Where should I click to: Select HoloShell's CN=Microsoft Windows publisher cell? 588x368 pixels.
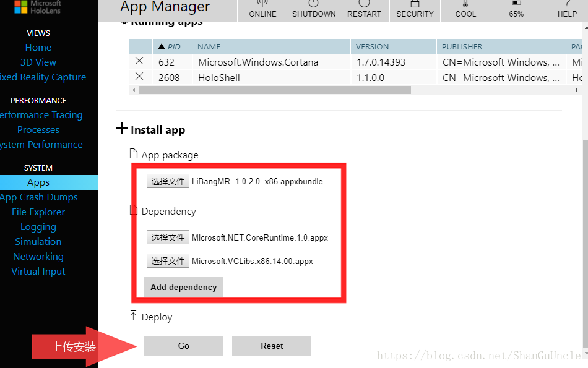coord(501,78)
